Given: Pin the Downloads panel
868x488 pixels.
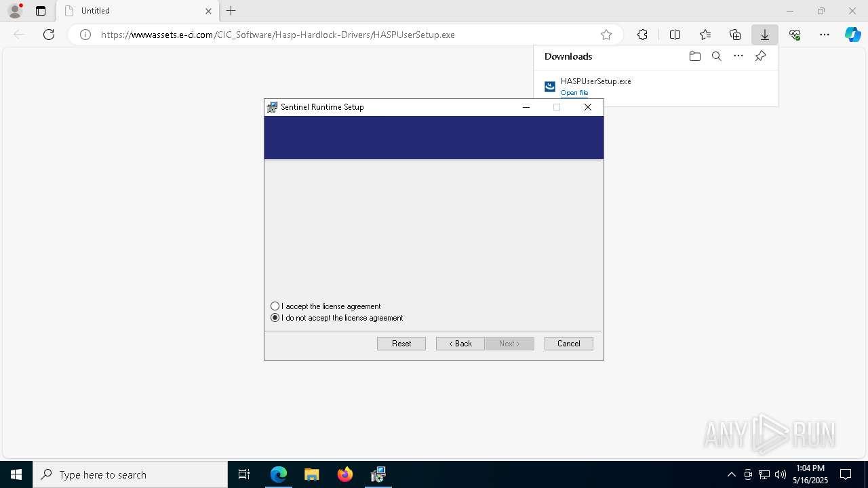Looking at the screenshot, I should (x=761, y=56).
